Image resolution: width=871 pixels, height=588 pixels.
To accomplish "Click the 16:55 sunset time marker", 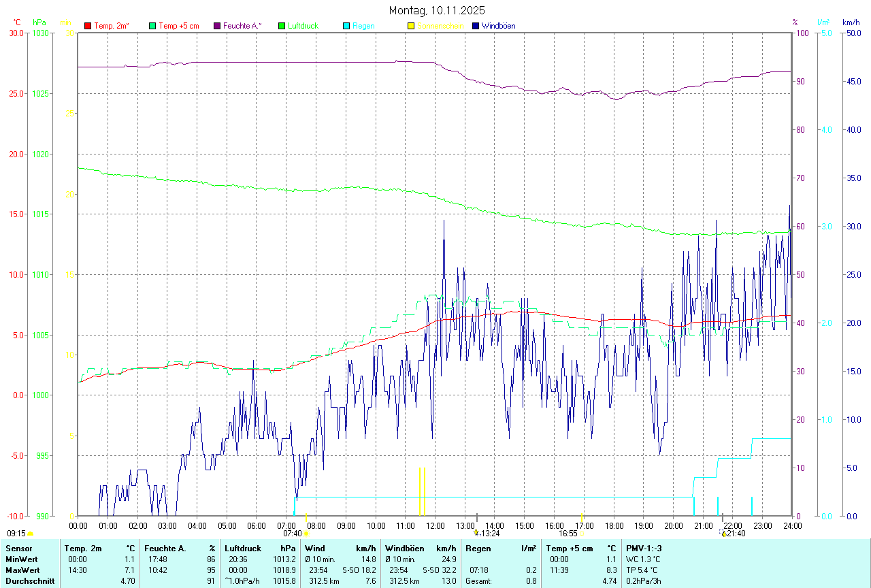I will [x=581, y=534].
